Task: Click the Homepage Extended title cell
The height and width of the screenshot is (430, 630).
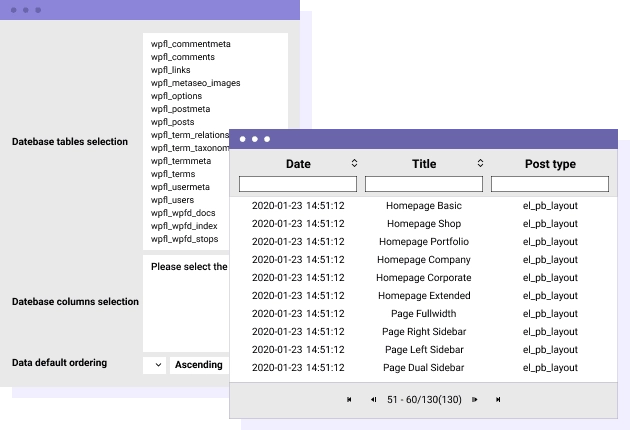Action: point(424,296)
